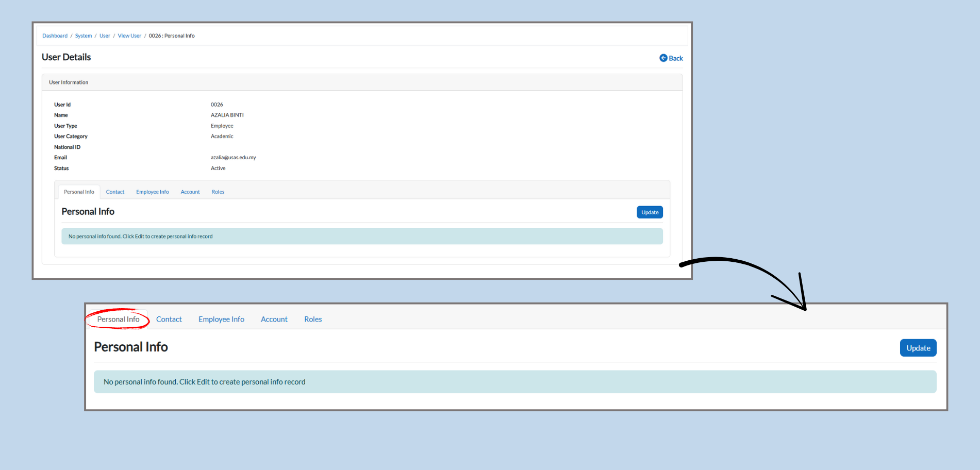The height and width of the screenshot is (470, 980).
Task: Open the Dashboard breadcrumb link
Action: pyautogui.click(x=55, y=36)
